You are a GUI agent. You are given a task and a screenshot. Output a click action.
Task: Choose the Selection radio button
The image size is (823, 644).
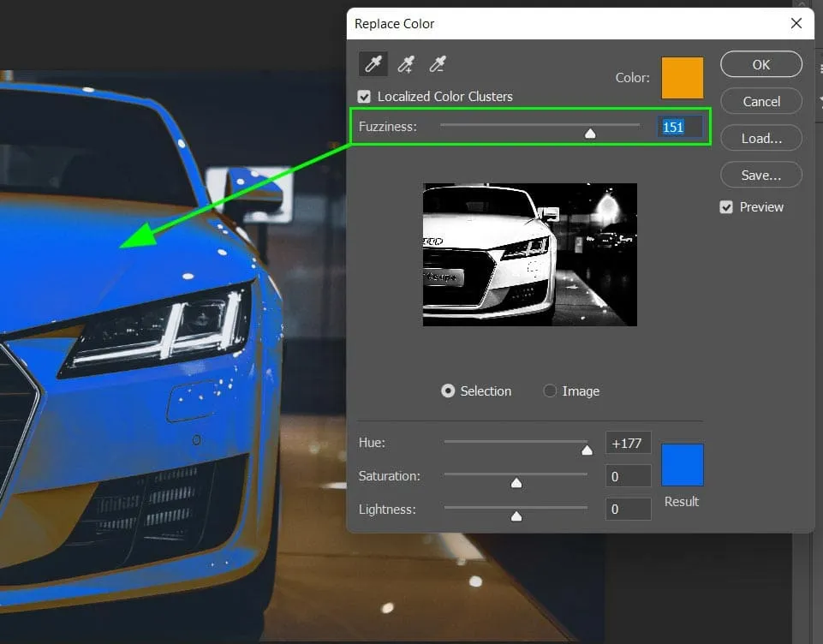(448, 391)
